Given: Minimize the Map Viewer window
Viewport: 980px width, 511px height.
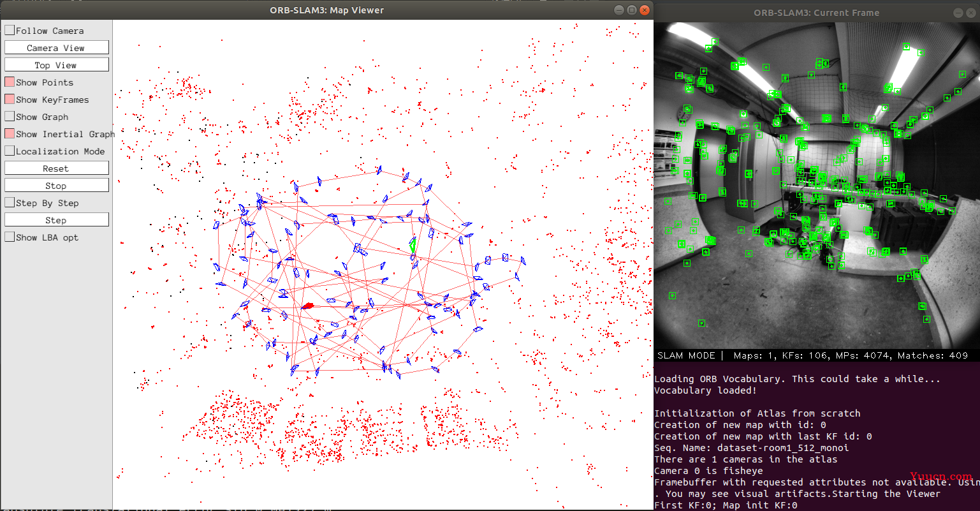Looking at the screenshot, I should pos(618,10).
